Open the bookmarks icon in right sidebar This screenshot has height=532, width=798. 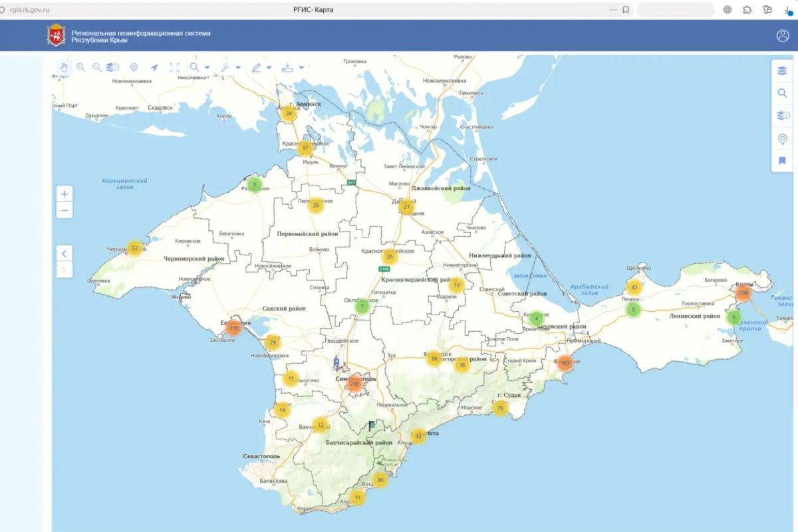click(x=782, y=161)
